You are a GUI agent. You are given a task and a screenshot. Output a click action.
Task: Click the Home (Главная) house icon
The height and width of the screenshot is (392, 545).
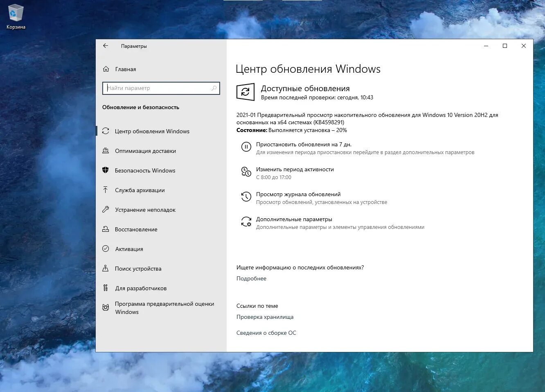pos(106,69)
